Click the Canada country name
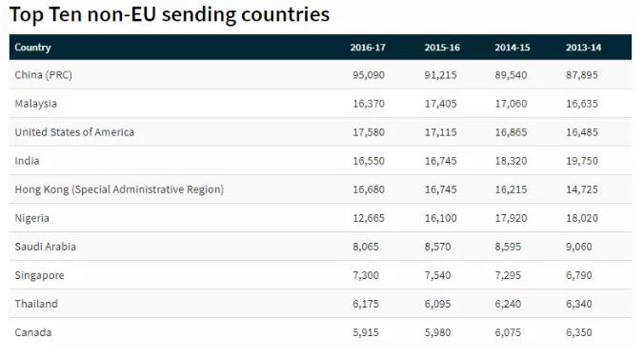The width and height of the screenshot is (644, 358). click(x=33, y=332)
